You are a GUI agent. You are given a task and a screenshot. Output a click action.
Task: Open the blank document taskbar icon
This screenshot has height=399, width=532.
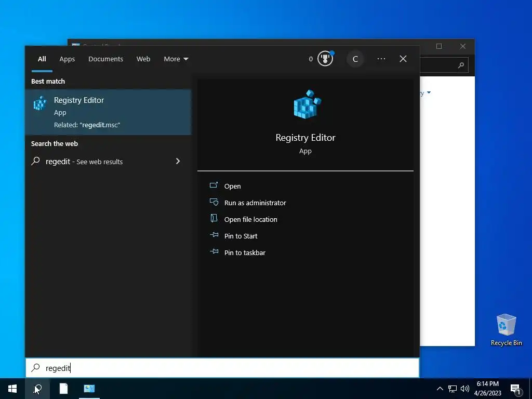coord(63,389)
